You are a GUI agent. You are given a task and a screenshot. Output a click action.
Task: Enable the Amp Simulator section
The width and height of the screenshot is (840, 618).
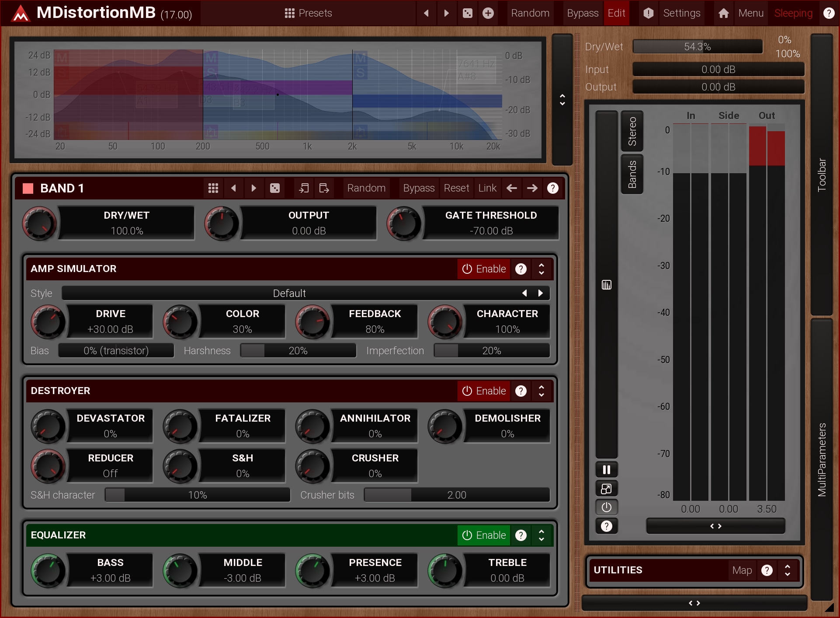pyautogui.click(x=484, y=269)
